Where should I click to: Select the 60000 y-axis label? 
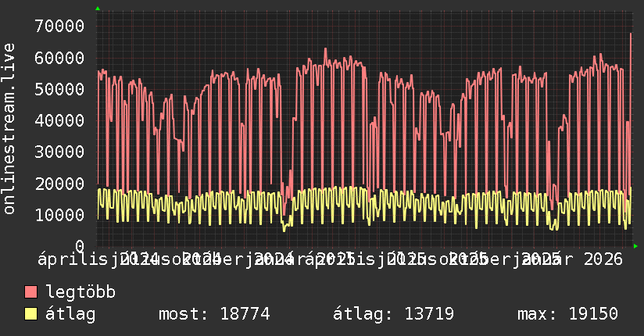coord(59,58)
